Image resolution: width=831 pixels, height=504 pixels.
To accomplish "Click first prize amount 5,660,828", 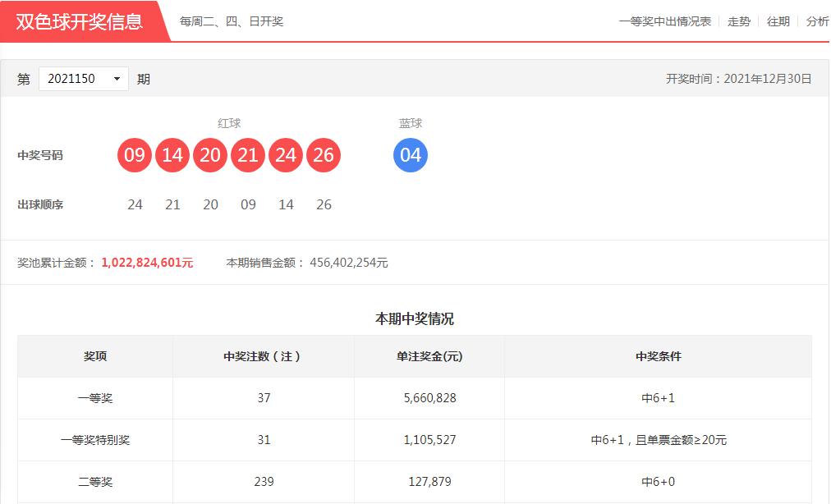I will pyautogui.click(x=429, y=398).
